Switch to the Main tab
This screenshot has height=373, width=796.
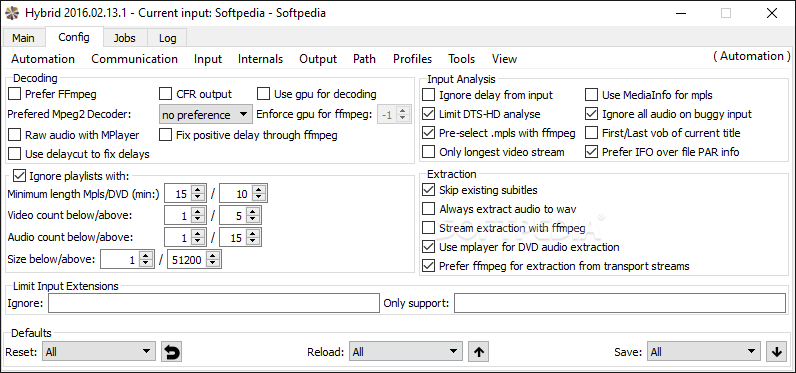[x=23, y=38]
